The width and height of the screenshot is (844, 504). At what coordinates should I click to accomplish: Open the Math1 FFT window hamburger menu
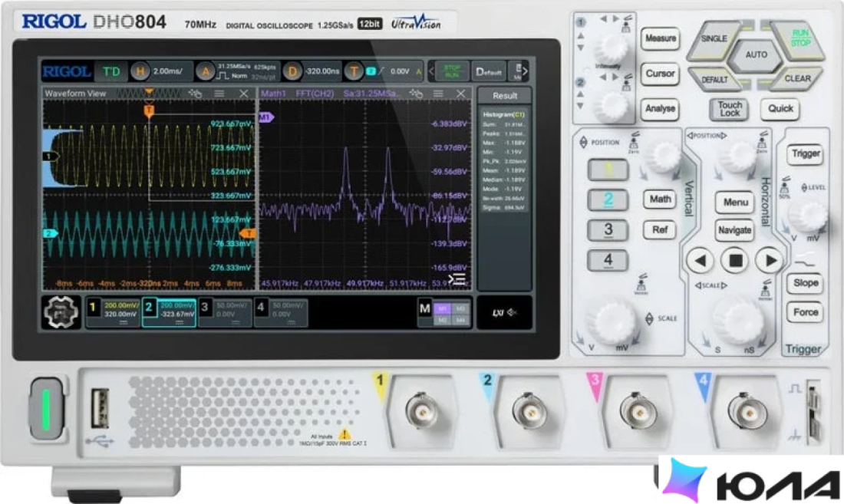pos(439,94)
